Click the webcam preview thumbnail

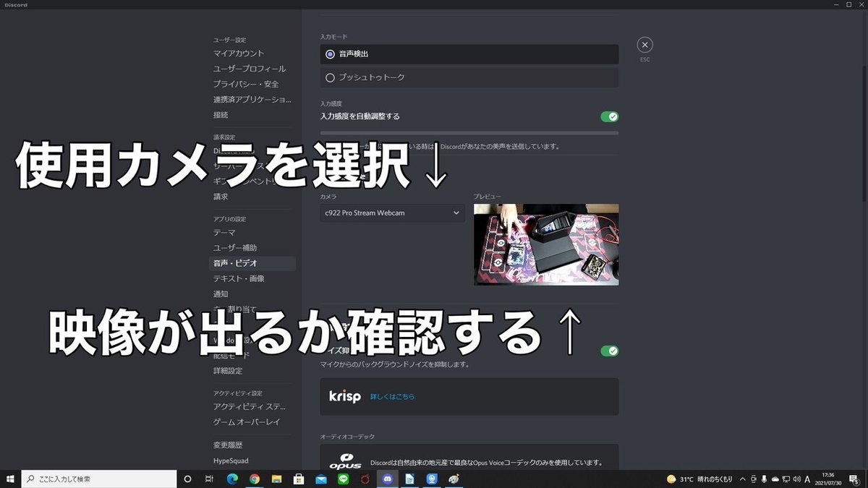coord(546,244)
